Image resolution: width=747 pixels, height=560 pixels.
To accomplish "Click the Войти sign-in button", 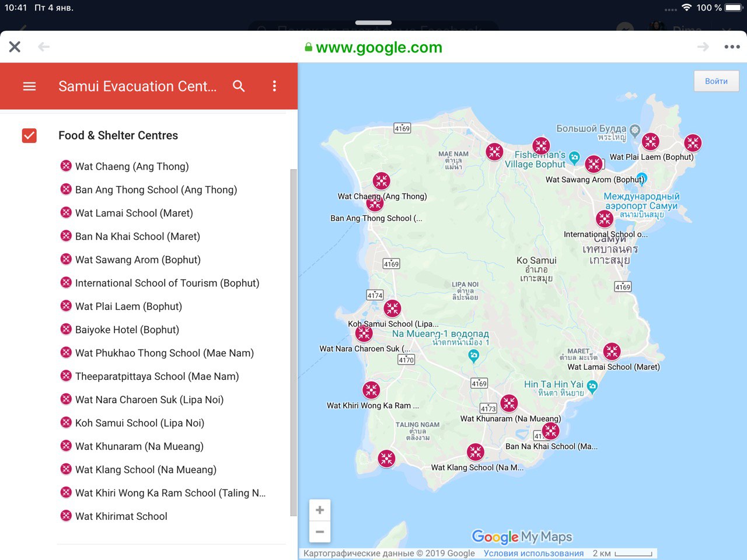I will click(x=716, y=81).
